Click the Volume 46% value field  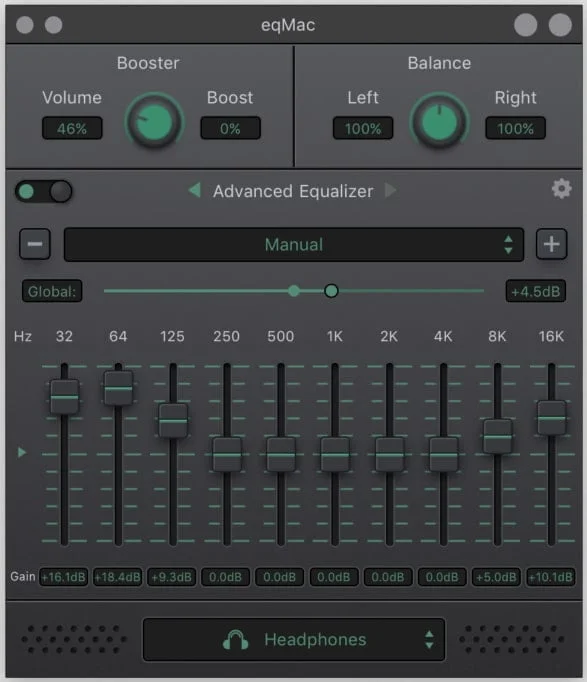(x=72, y=128)
